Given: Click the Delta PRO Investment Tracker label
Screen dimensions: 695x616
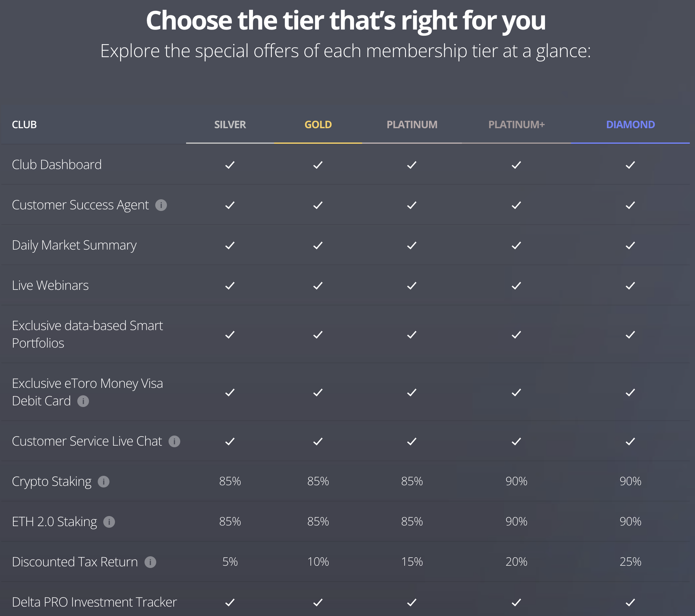Looking at the screenshot, I should click(x=94, y=602).
